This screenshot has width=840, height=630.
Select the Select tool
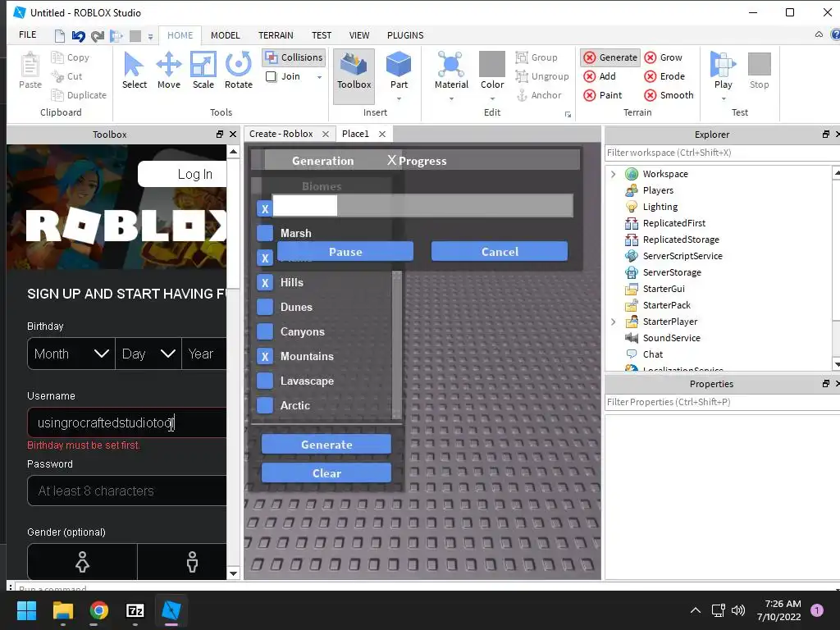tap(134, 71)
